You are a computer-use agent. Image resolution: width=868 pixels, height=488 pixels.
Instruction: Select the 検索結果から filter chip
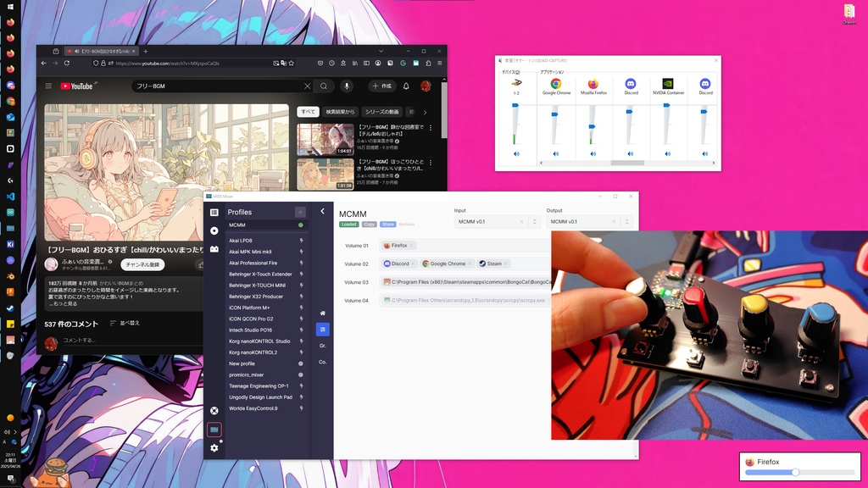point(340,112)
